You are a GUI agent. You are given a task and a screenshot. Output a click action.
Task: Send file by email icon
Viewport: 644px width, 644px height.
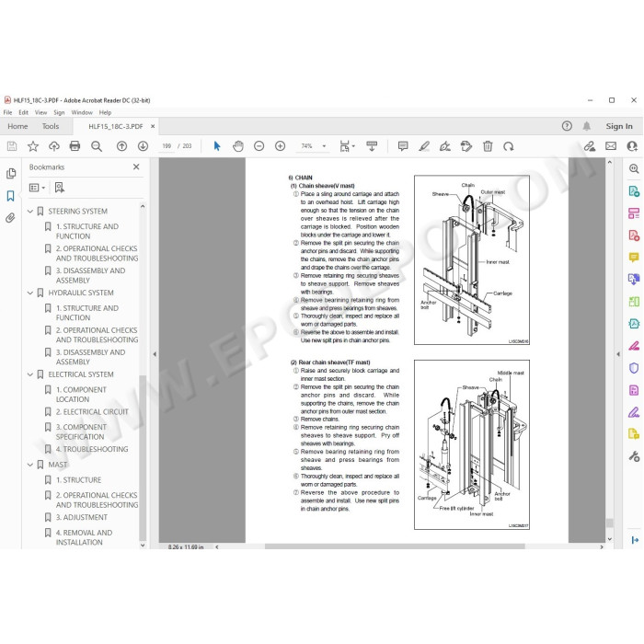pyautogui.click(x=611, y=146)
